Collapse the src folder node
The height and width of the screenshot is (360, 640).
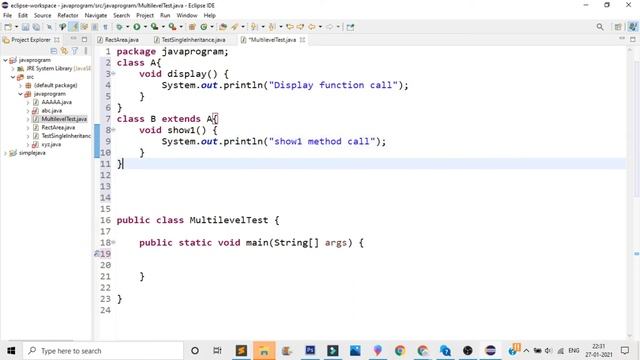(13, 77)
